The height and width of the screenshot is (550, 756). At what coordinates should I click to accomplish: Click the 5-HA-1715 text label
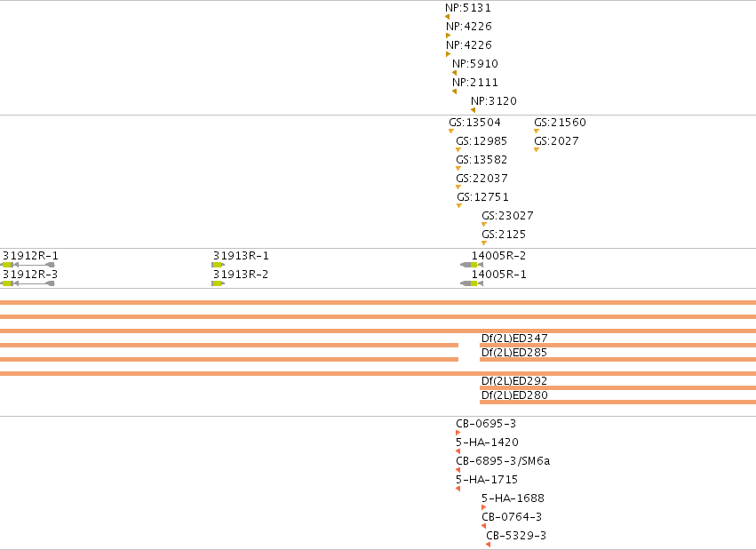click(x=487, y=480)
